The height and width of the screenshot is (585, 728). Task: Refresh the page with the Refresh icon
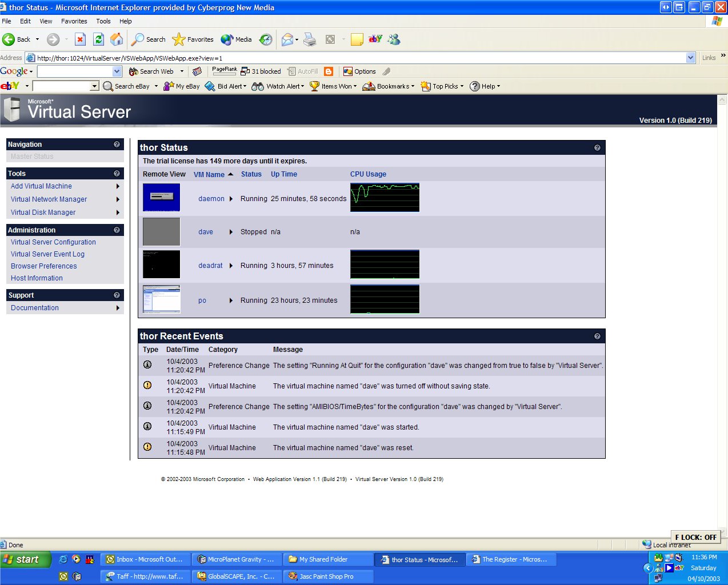coord(98,39)
